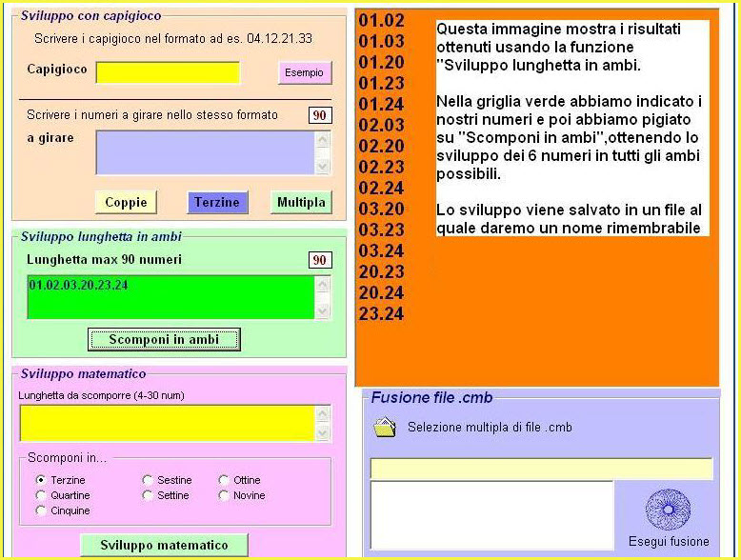The image size is (741, 560).
Task: Click the 'Scomponi in...' group label
Action: coord(67,457)
